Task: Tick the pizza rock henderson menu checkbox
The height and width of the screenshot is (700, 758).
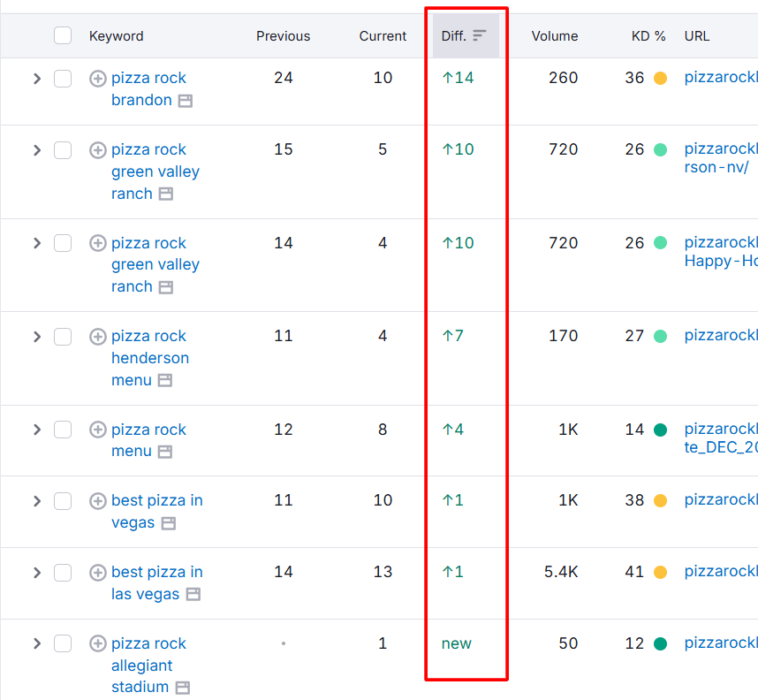Action: [x=63, y=336]
